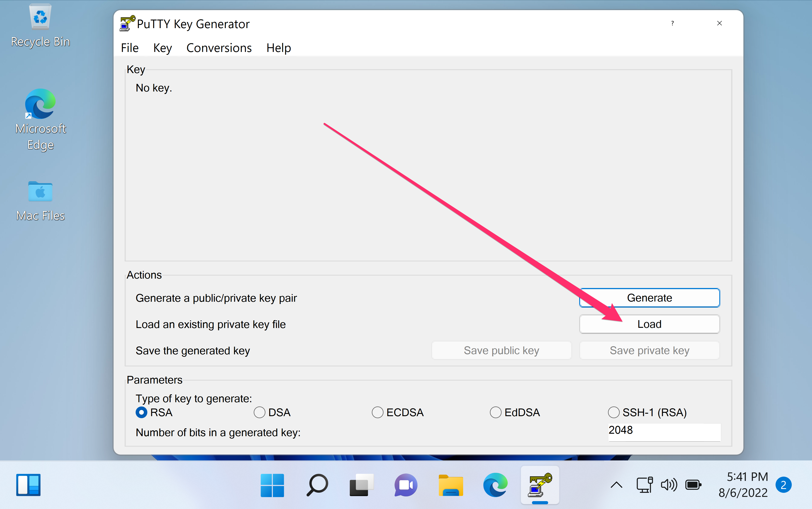Open the battery tray icon
The image size is (812, 509).
click(693, 485)
